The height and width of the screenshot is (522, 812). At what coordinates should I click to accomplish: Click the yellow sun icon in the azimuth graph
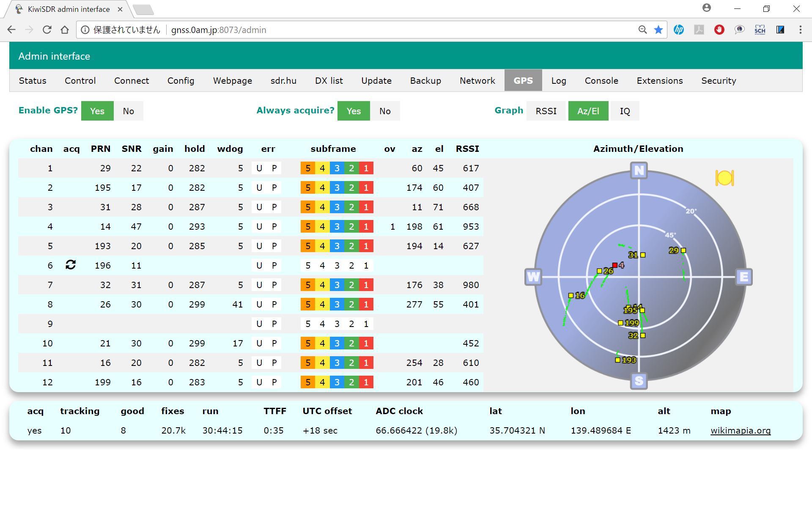(x=724, y=178)
